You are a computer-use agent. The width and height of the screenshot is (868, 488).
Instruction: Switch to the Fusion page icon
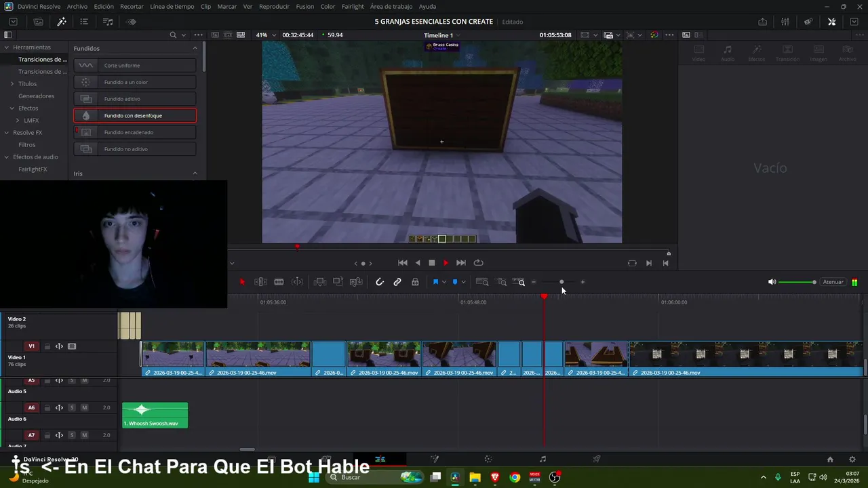click(435, 459)
